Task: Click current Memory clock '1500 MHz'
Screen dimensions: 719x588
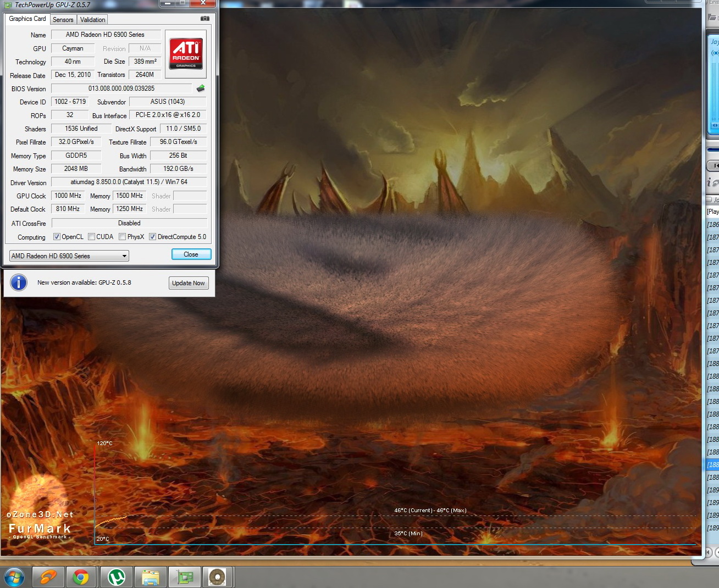Action: pos(130,196)
